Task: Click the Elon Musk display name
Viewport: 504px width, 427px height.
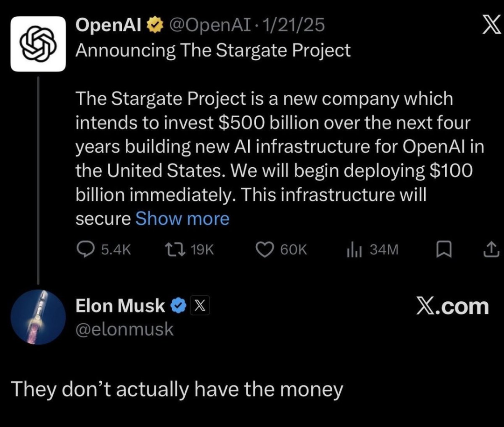Action: (120, 306)
